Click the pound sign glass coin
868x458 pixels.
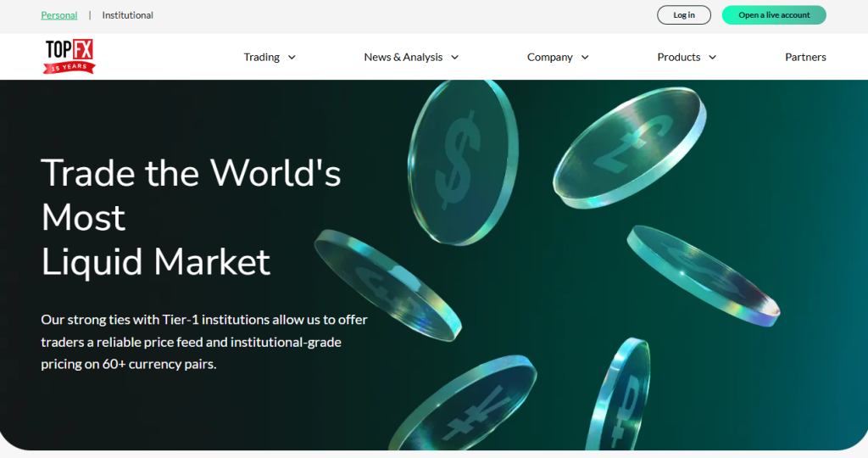click(x=628, y=147)
